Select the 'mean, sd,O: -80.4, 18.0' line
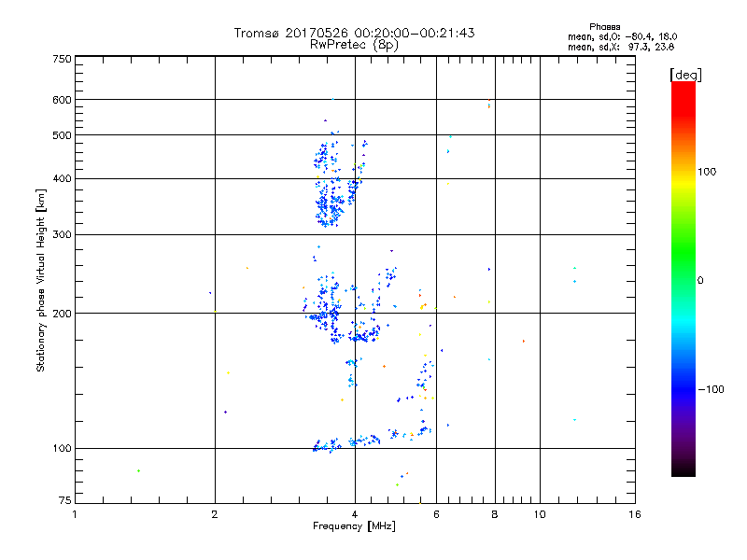This screenshot has height=560, width=747. click(622, 36)
